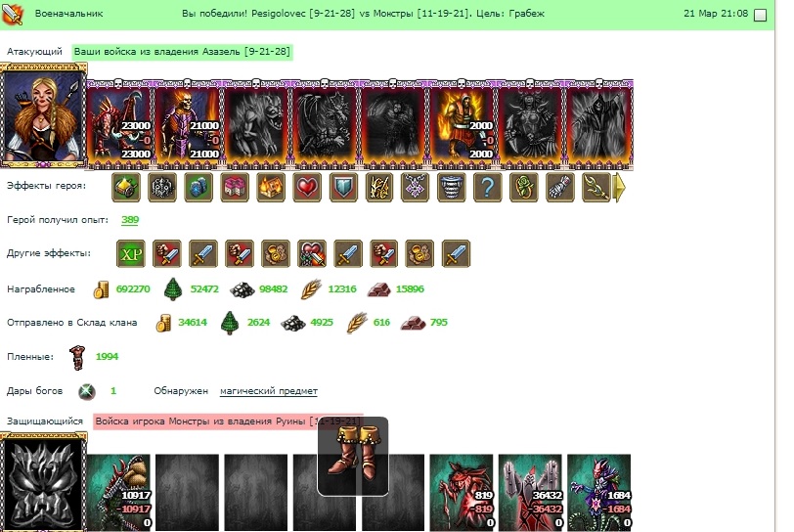This screenshot has height=532, width=794.
Task: Open the магический предмет link
Action: click(268, 390)
